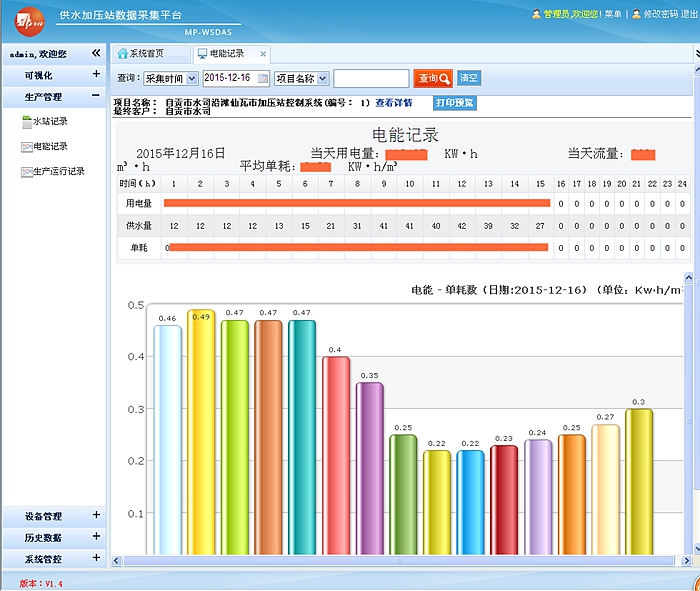Click the calendar icon beside date field

point(263,78)
